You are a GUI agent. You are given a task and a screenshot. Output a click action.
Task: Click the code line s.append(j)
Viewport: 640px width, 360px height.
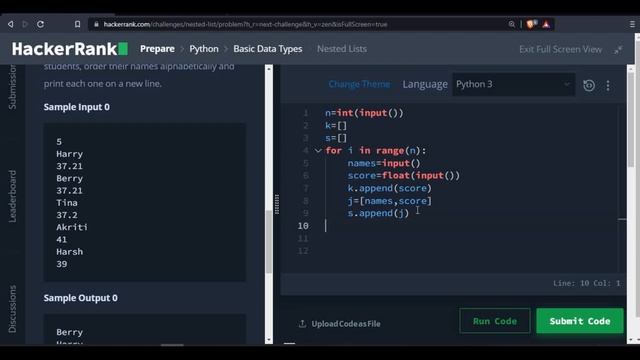pos(378,213)
